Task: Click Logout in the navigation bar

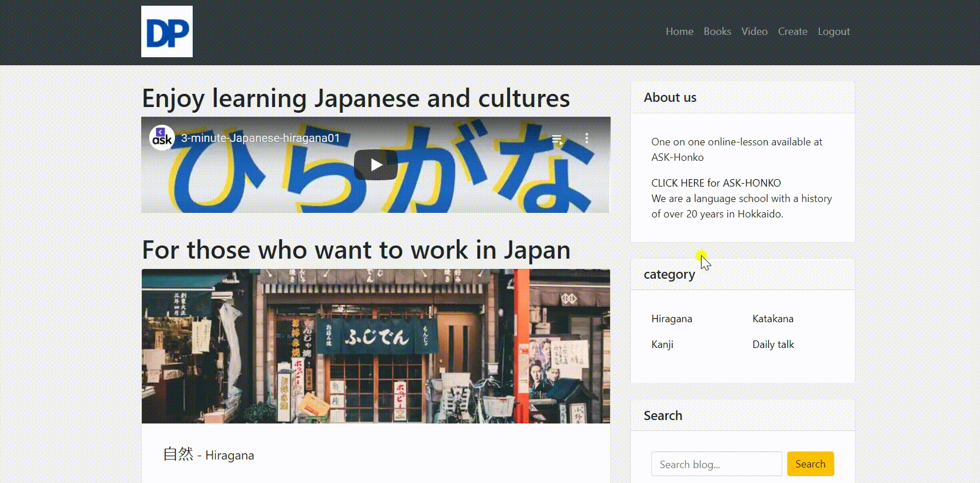Action: point(834,31)
